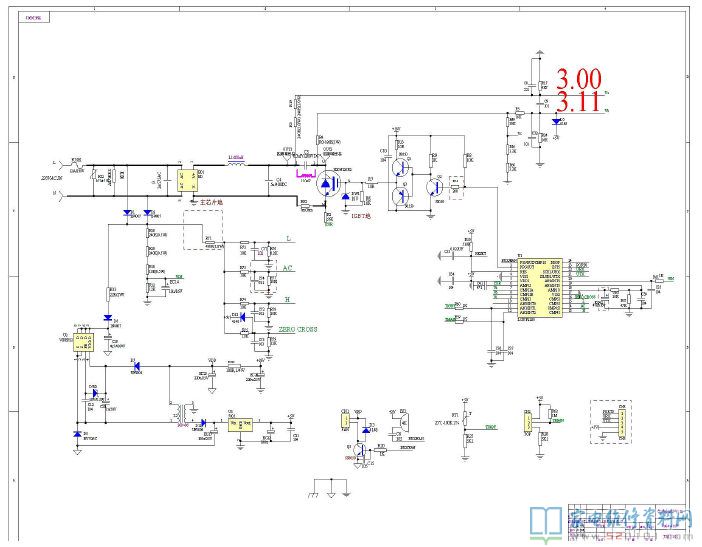Screen dimensions: 702x547
Task: Click the green AC net label
Action: tap(287, 268)
